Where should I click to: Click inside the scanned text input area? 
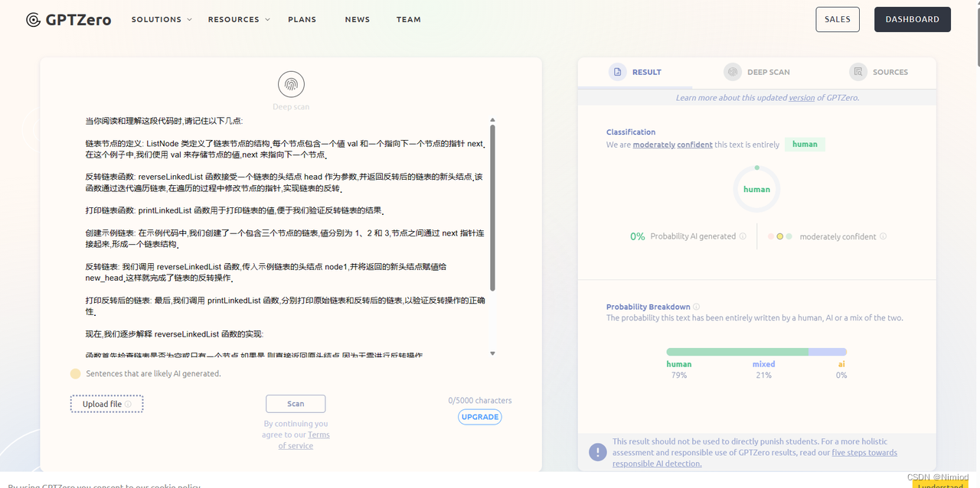[285, 237]
